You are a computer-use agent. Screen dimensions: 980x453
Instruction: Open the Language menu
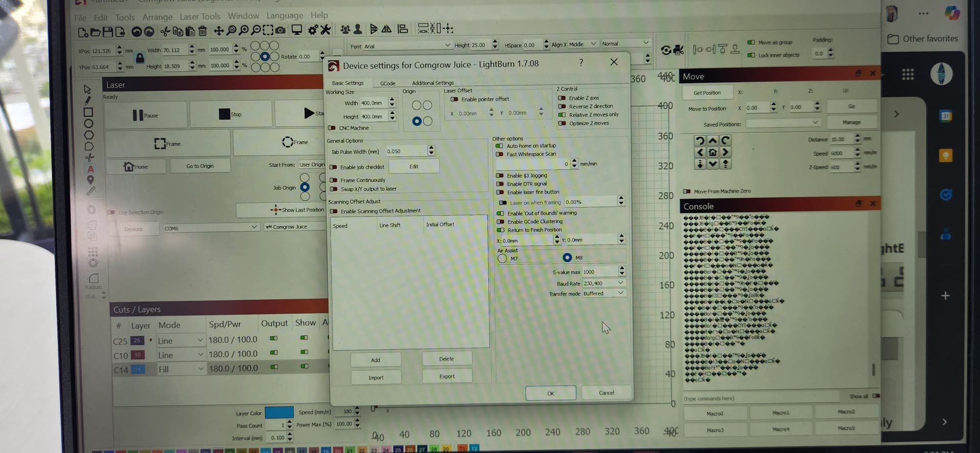pos(285,16)
